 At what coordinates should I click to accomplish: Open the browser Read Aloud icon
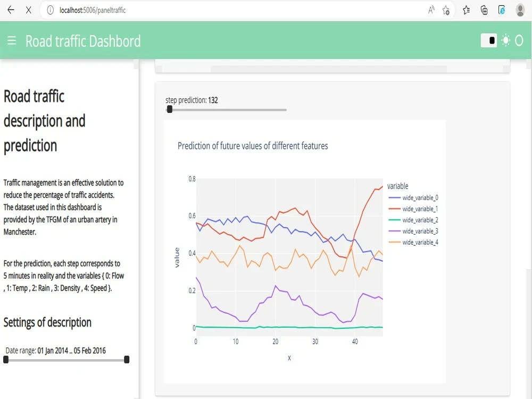pyautogui.click(x=430, y=10)
